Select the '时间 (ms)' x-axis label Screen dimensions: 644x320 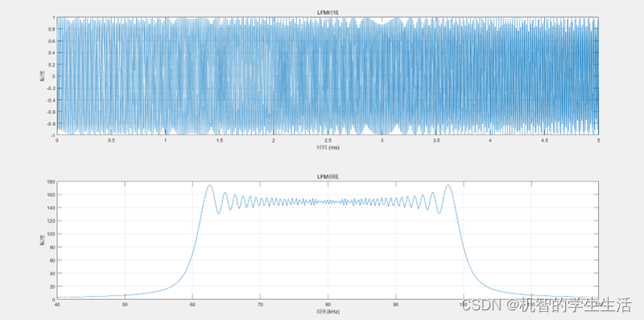point(328,147)
